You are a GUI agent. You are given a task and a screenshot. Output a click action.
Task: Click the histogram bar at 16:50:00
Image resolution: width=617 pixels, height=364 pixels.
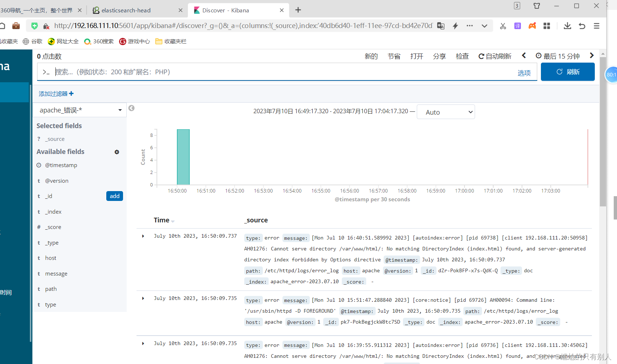coord(183,157)
